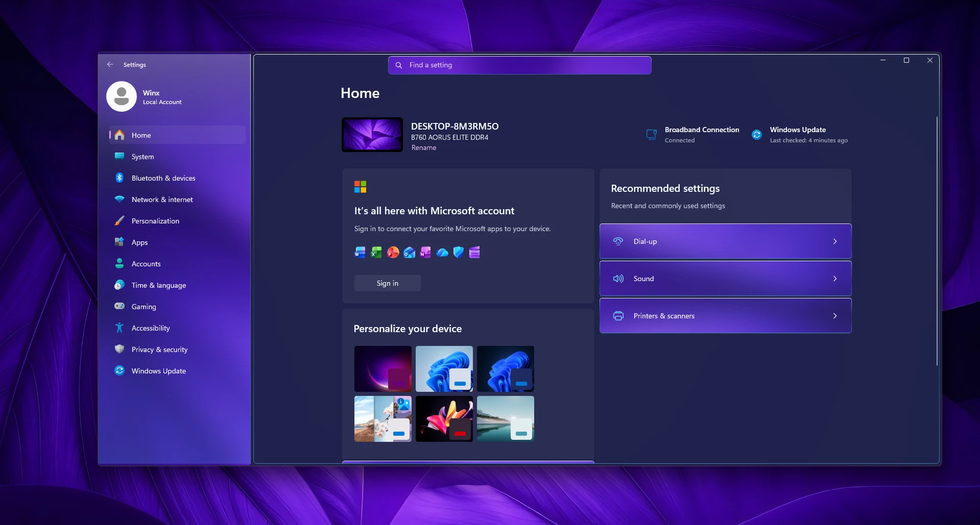The image size is (980, 525).
Task: Open Bluetooth & devices via its Bluetooth icon
Action: [119, 178]
